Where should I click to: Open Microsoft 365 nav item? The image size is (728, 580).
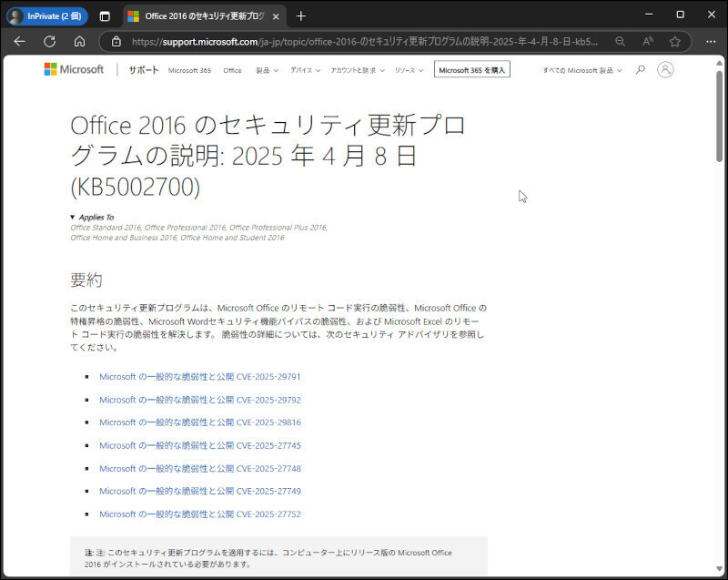click(x=189, y=71)
